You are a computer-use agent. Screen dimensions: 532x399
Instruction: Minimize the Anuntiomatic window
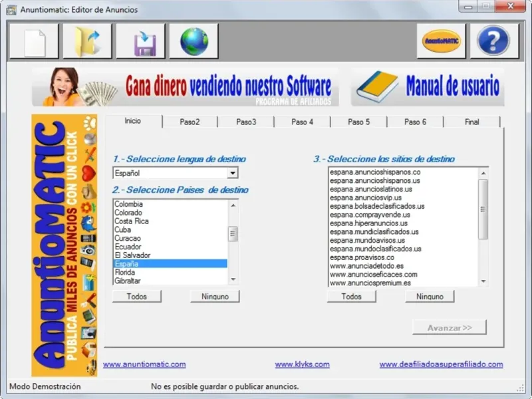coord(469,6)
